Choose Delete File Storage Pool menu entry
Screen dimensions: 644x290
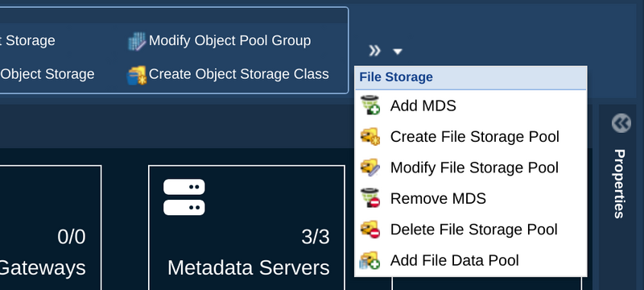click(471, 230)
